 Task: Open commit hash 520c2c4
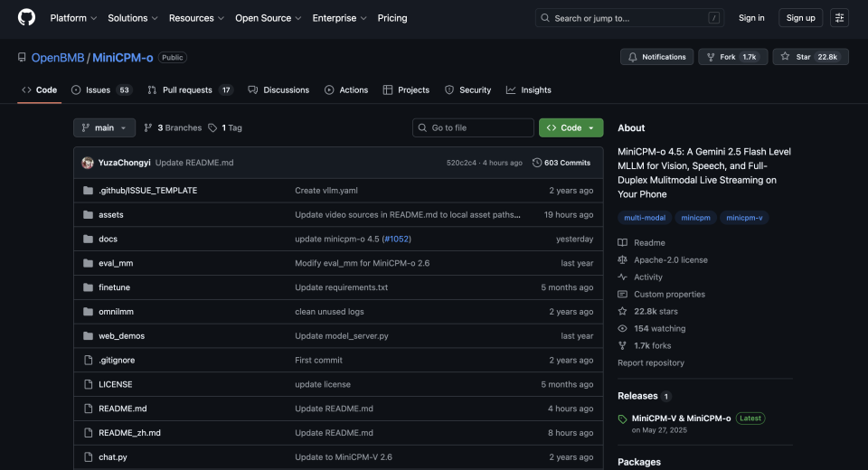[x=461, y=163]
